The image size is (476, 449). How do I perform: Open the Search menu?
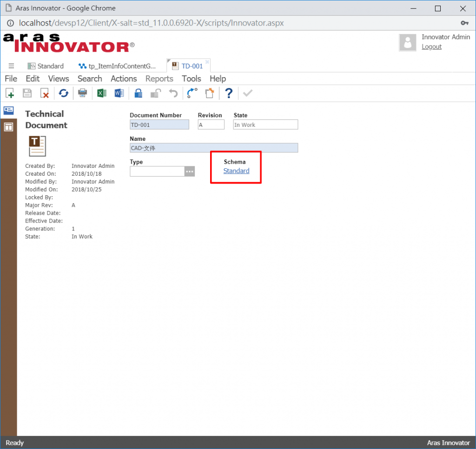pos(90,79)
